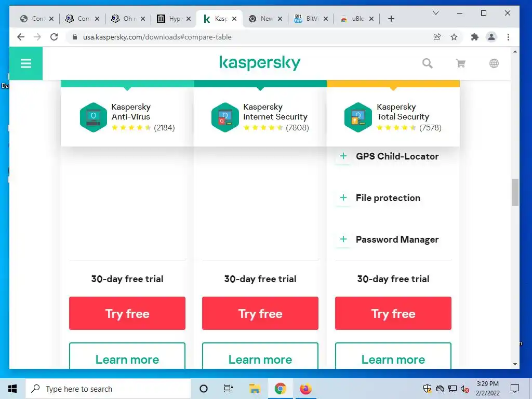Image resolution: width=532 pixels, height=399 pixels.
Task: Select the Kaspersky Anti-Virus product icon
Action: coord(94,117)
